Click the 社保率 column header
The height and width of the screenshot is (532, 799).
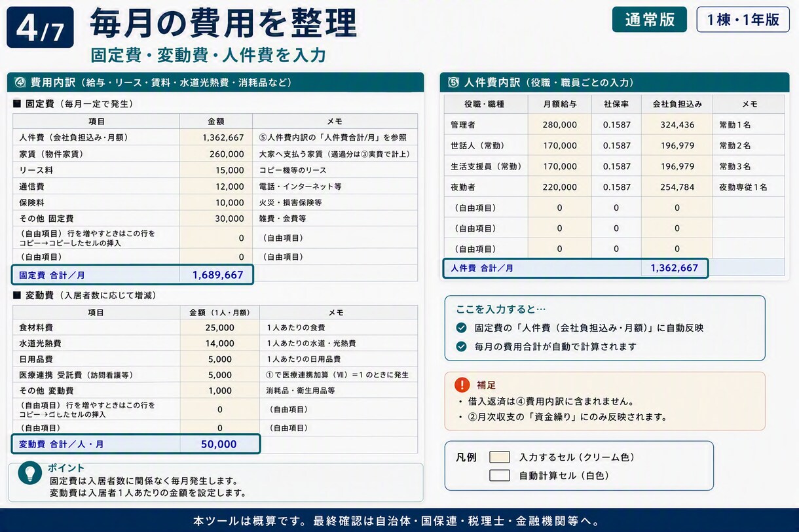point(616,104)
